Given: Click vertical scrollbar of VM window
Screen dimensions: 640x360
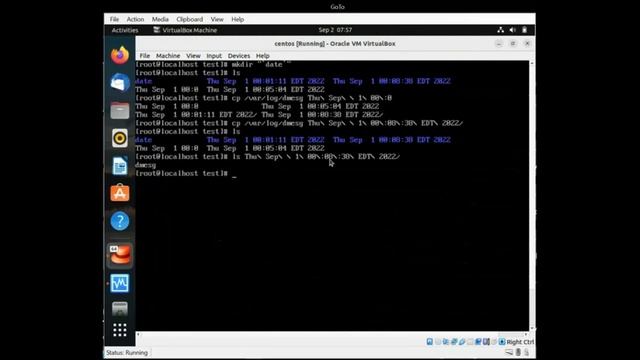Looking at the screenshot, I should [x=531, y=196].
